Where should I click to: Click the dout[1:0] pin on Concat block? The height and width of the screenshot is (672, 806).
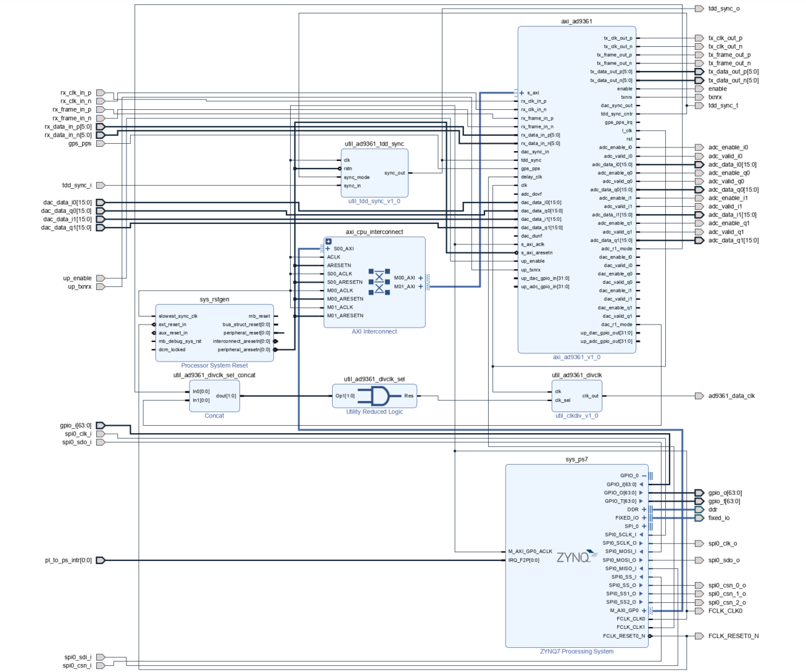pyautogui.click(x=226, y=396)
